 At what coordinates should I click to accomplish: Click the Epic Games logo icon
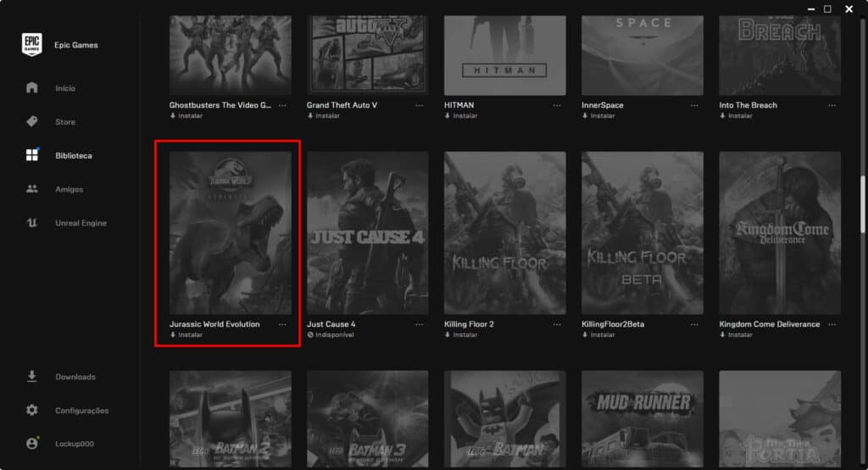32,44
